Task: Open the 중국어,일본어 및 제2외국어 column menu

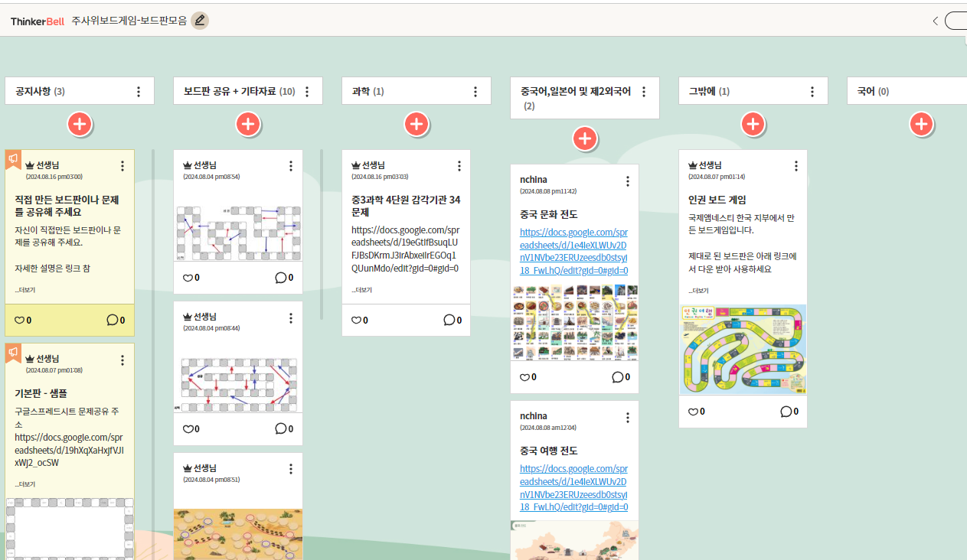Action: coord(644,92)
